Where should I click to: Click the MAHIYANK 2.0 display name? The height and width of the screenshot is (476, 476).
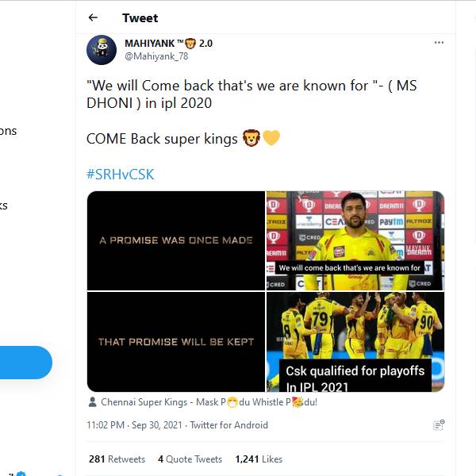pyautogui.click(x=168, y=43)
